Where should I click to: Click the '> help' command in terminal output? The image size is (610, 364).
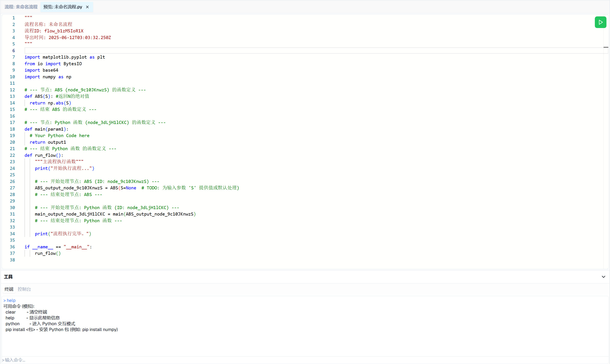(x=10, y=300)
